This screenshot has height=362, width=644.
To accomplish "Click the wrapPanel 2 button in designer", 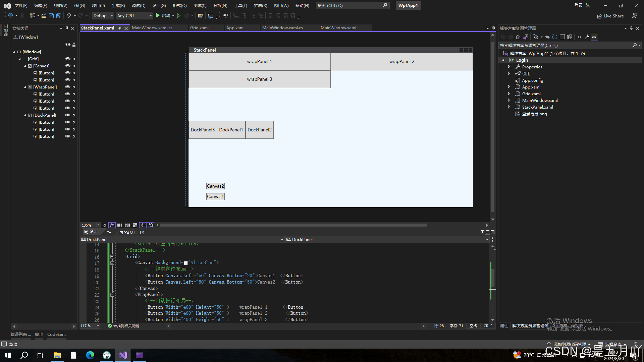I will [401, 62].
